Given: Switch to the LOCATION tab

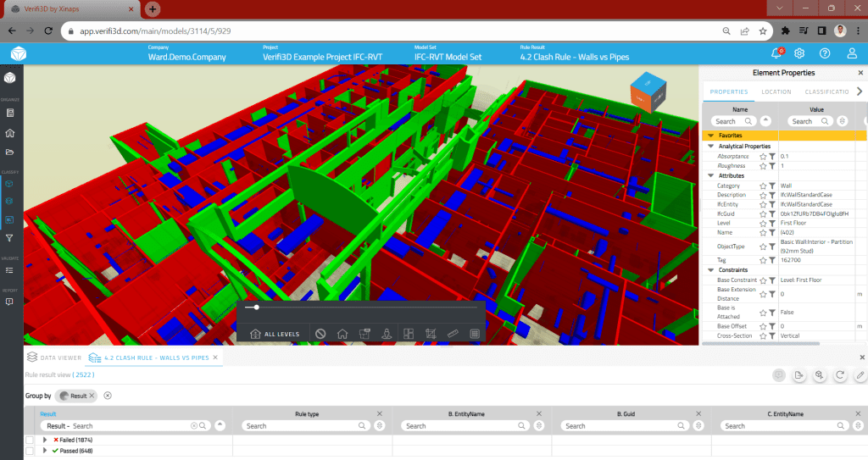Looking at the screenshot, I should (776, 91).
